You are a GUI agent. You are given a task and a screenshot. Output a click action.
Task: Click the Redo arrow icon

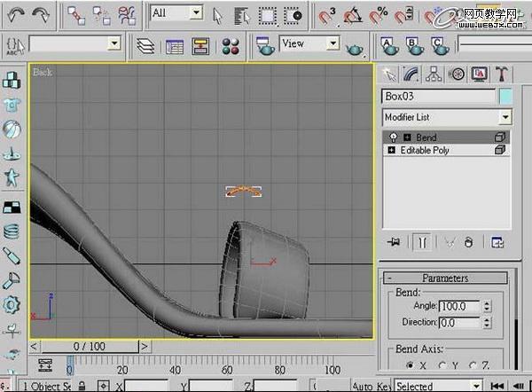41,15
